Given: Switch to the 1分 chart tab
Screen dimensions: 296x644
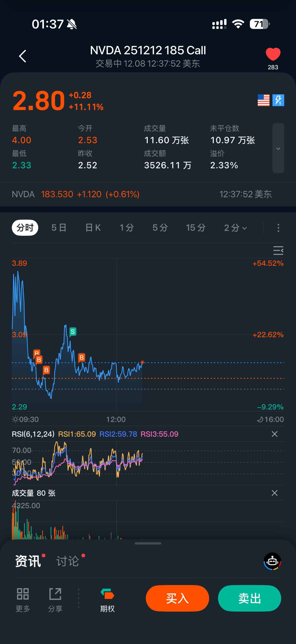Looking at the screenshot, I should [127, 228].
